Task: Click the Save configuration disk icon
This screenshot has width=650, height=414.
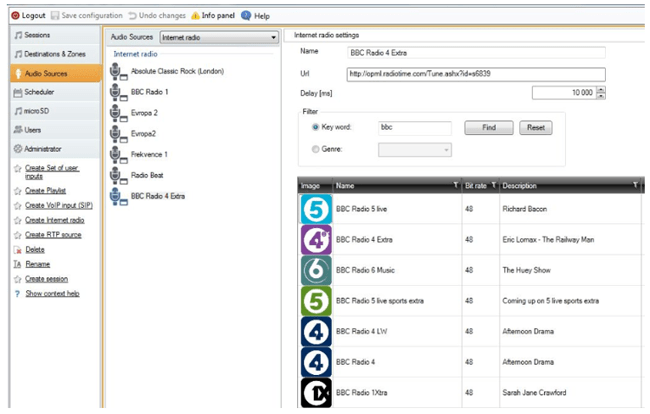Action: pos(55,16)
